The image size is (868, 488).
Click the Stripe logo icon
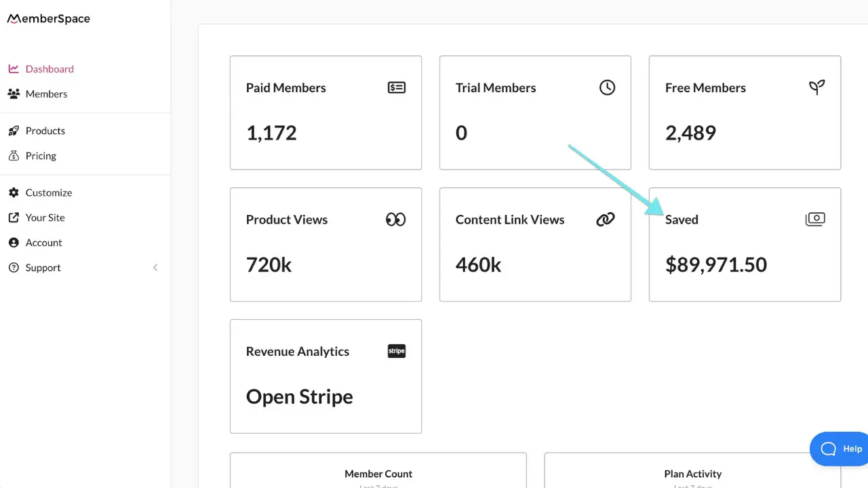click(397, 351)
